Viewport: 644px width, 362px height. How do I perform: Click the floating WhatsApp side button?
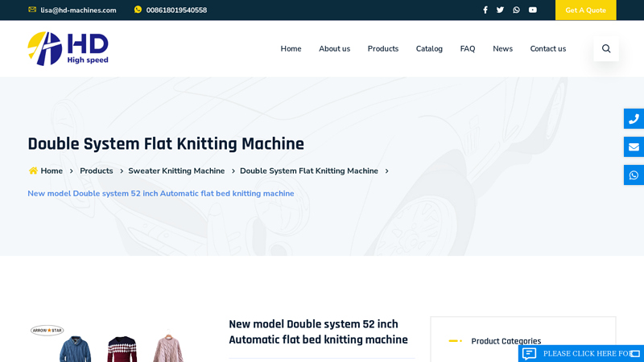click(x=634, y=175)
